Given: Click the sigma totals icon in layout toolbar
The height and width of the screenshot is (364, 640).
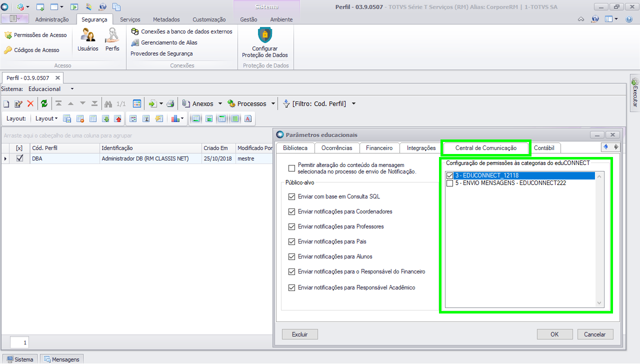Looking at the screenshot, I should (146, 118).
